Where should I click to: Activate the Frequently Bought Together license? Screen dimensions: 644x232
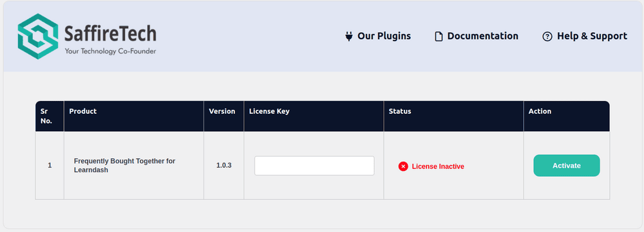(x=567, y=166)
